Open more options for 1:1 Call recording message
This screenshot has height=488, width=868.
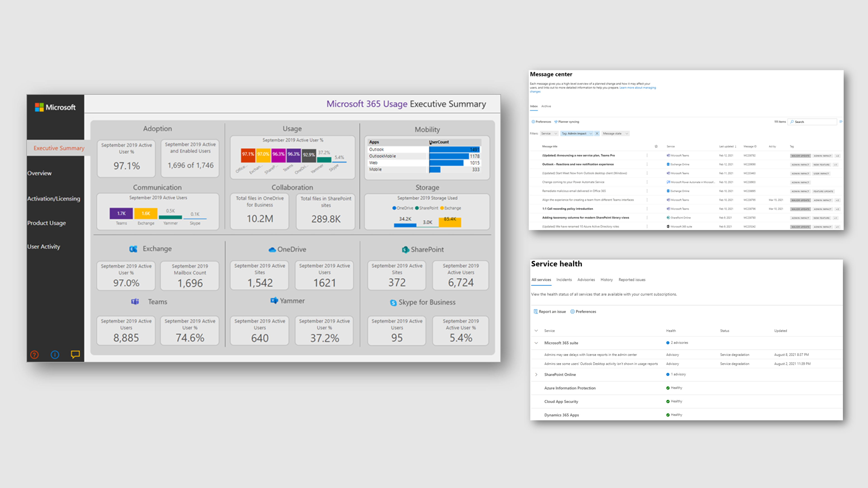(647, 209)
